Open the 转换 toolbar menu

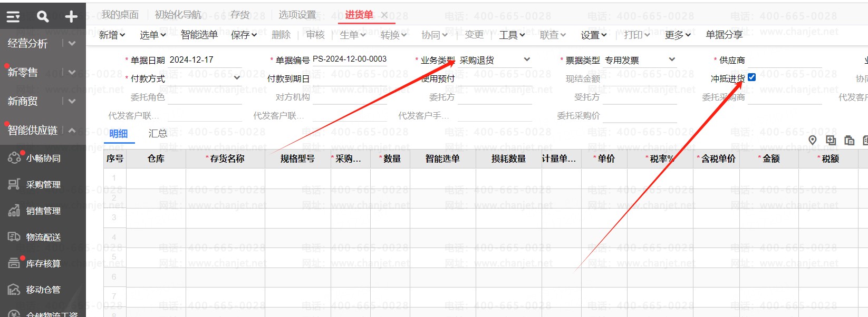pos(394,35)
